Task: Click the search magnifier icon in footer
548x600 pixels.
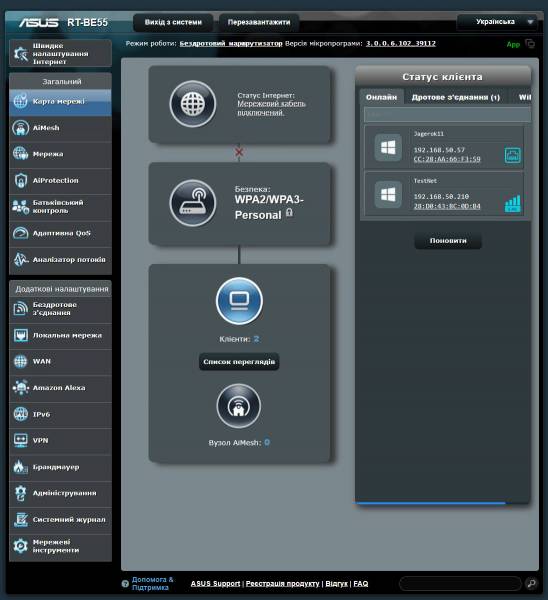Action: [532, 583]
